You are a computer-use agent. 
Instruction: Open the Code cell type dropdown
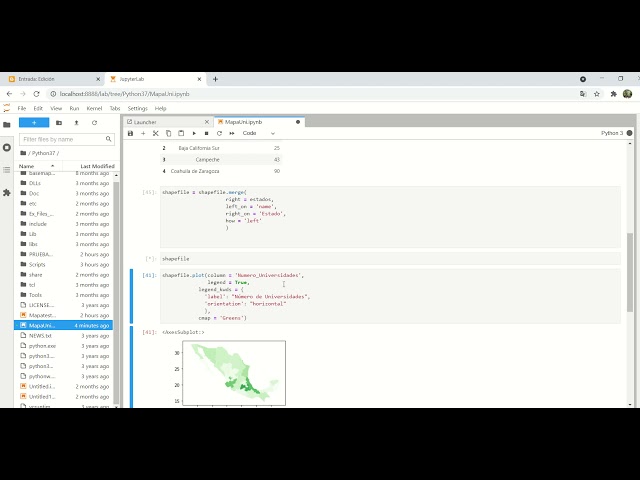click(259, 133)
